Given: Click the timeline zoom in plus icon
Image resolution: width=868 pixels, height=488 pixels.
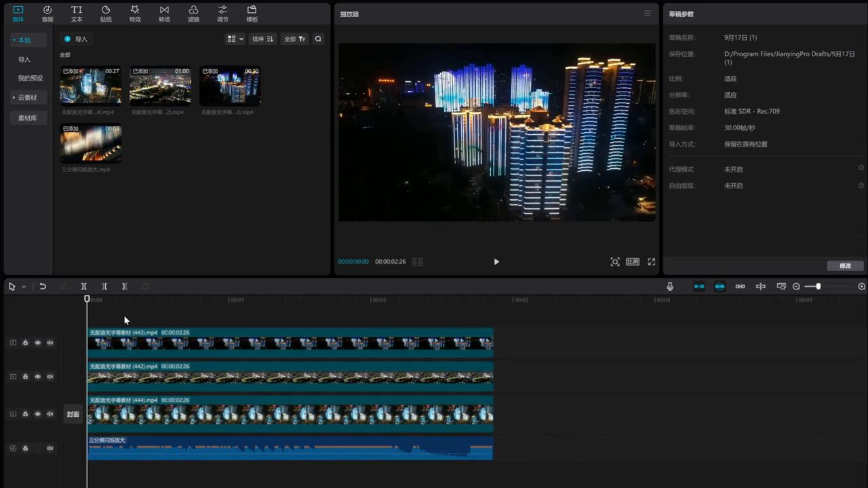Looking at the screenshot, I should [862, 287].
